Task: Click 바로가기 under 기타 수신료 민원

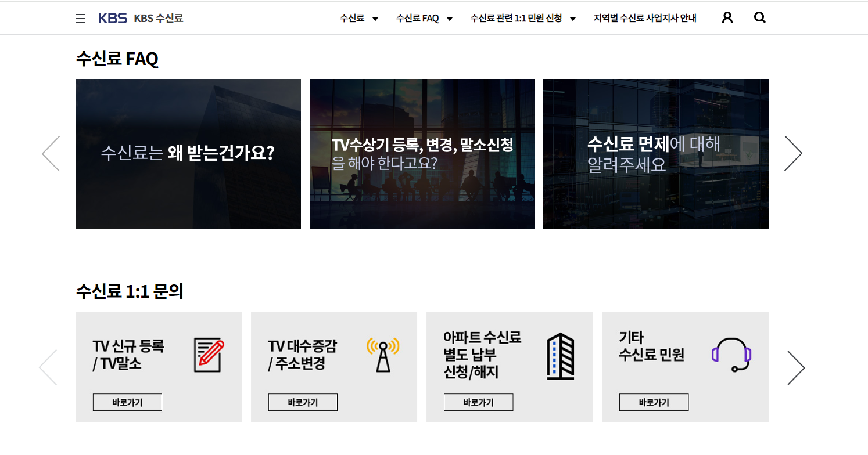Action: tap(654, 402)
